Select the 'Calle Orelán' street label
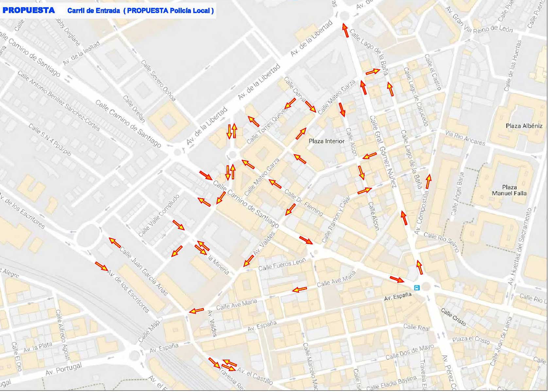The width and height of the screenshot is (548, 392). coord(134,109)
